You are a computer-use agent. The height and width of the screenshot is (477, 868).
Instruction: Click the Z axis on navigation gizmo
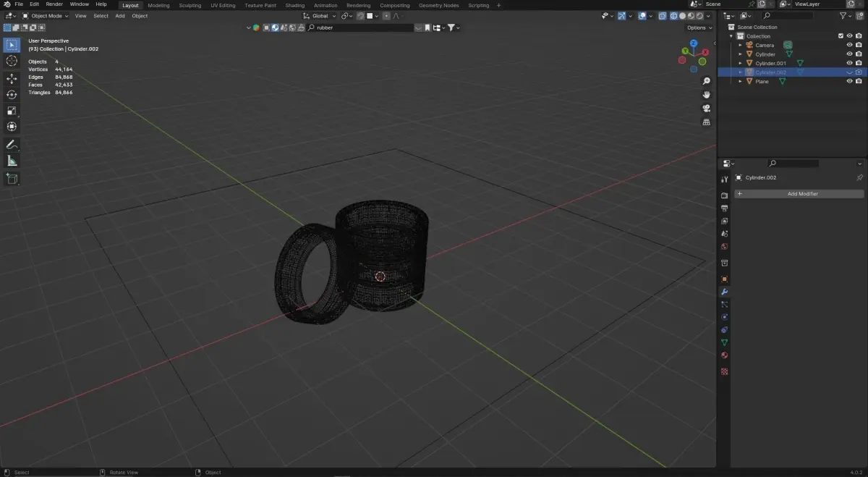(692, 44)
